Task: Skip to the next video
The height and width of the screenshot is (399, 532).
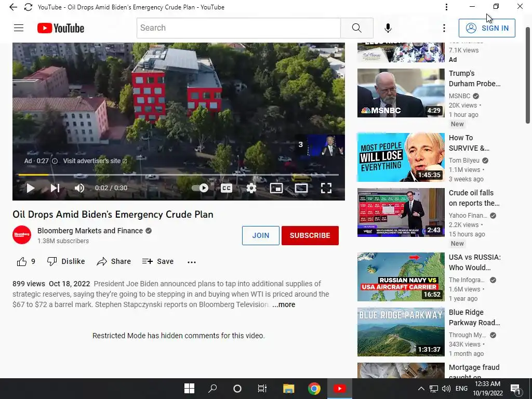Action: point(55,188)
